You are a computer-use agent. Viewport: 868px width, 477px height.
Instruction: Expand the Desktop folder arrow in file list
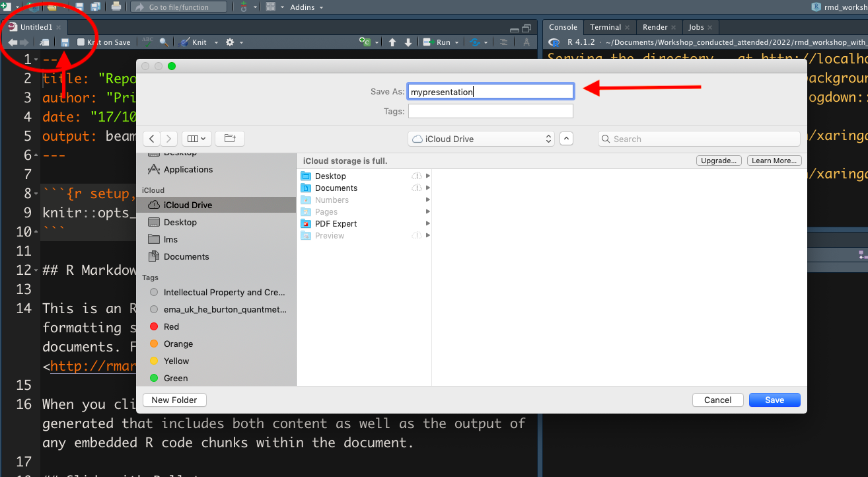point(428,176)
